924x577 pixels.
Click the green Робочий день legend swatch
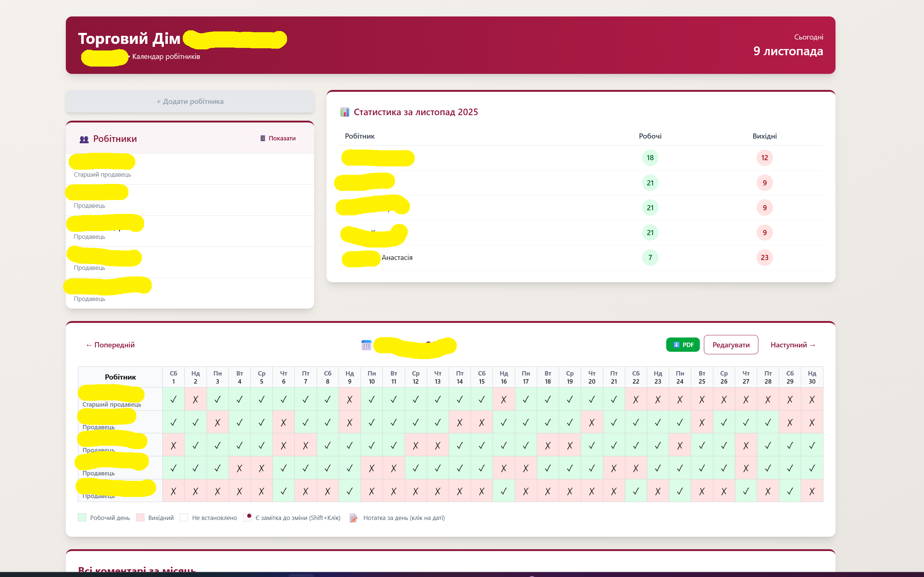tap(82, 518)
